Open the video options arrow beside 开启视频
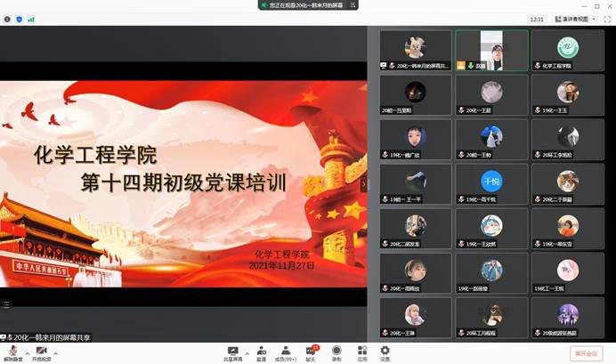The width and height of the screenshot is (616, 364). (54, 350)
